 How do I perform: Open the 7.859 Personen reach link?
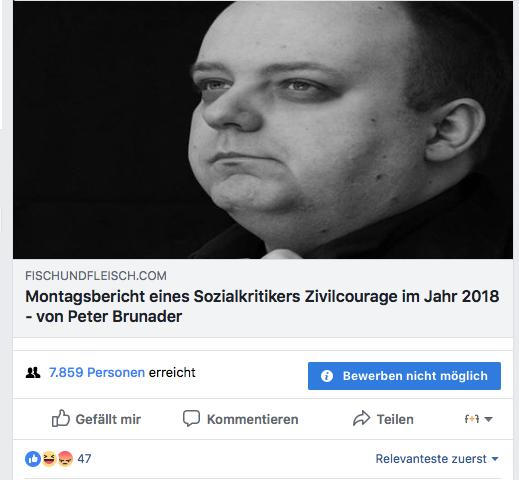[97, 372]
